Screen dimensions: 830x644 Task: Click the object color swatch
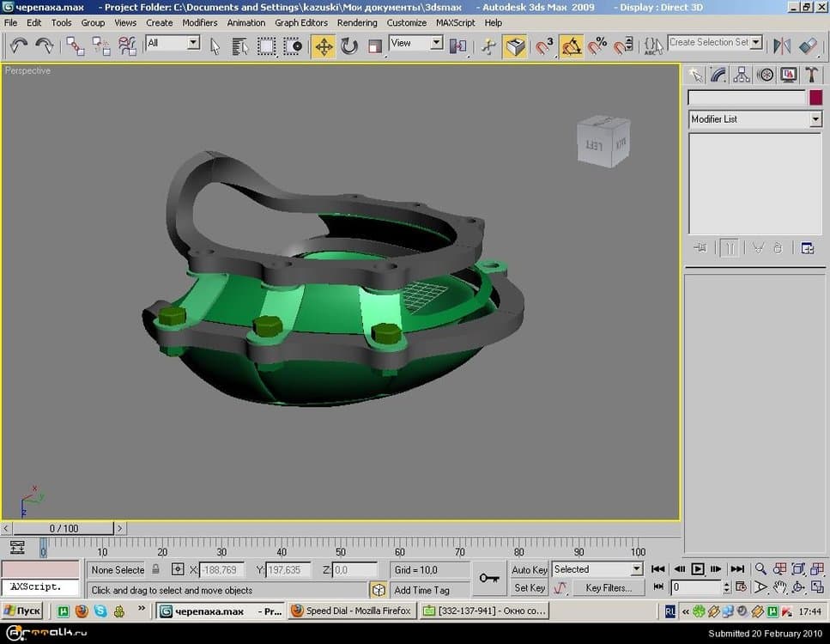click(816, 98)
